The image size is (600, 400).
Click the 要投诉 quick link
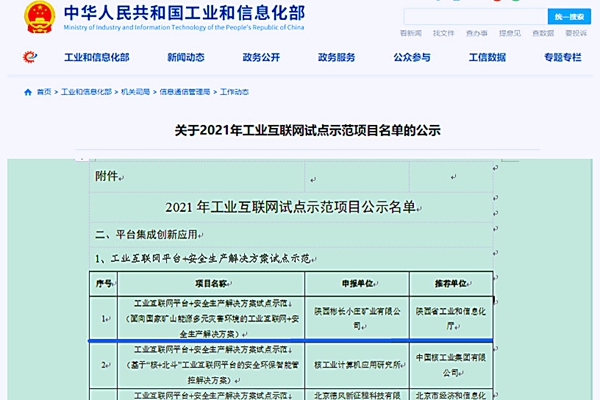[576, 33]
